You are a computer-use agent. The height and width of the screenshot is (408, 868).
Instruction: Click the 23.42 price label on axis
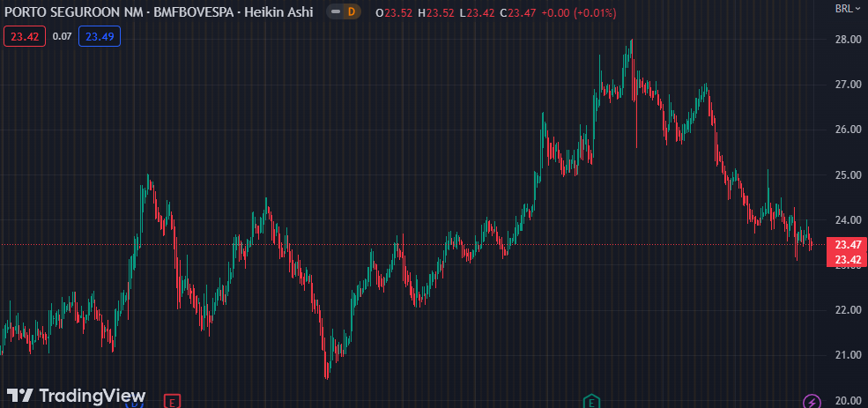(847, 260)
